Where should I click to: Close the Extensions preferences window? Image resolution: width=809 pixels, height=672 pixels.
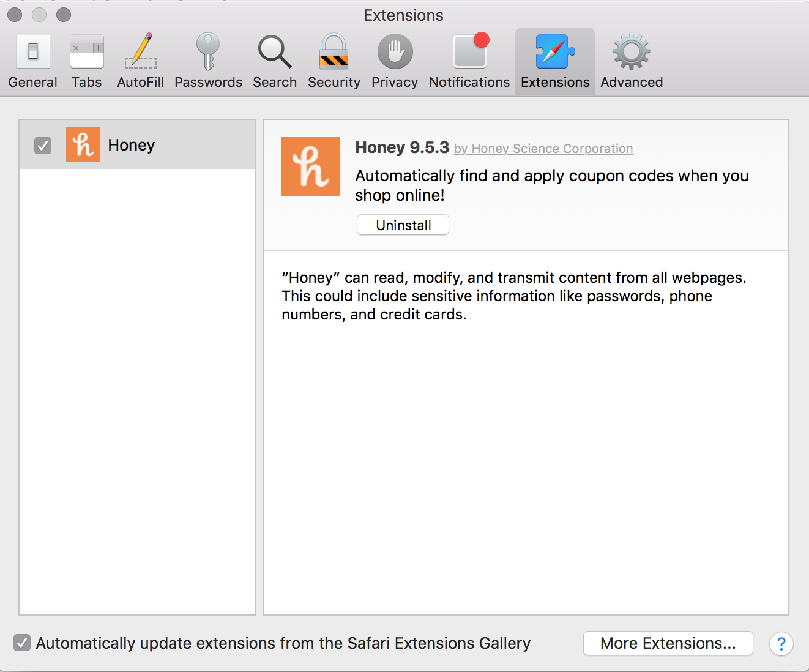[15, 15]
